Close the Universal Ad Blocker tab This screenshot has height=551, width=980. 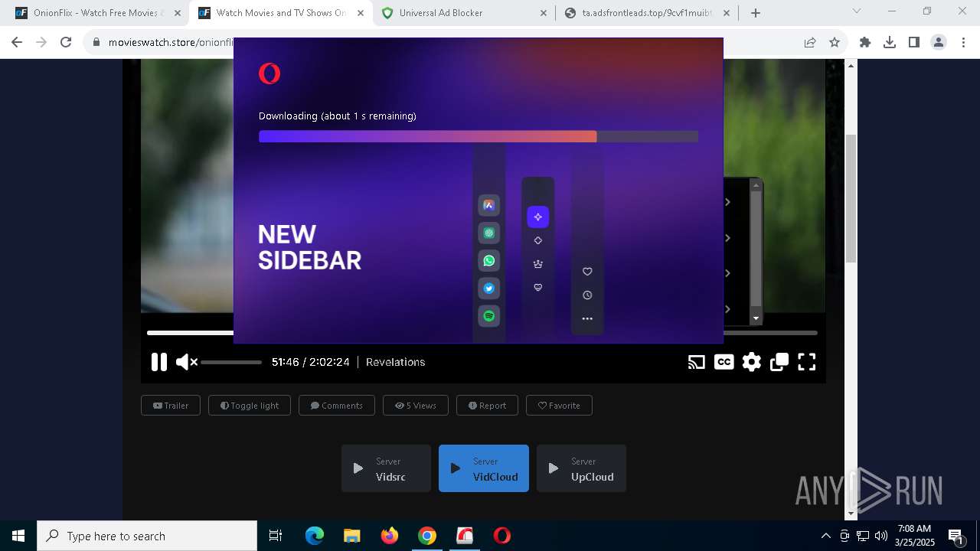(544, 13)
